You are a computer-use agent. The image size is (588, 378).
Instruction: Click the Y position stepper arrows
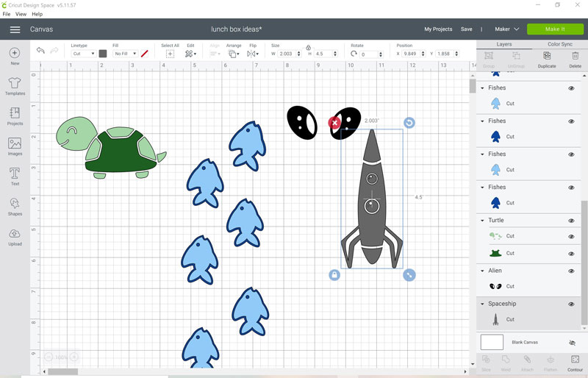(x=456, y=54)
